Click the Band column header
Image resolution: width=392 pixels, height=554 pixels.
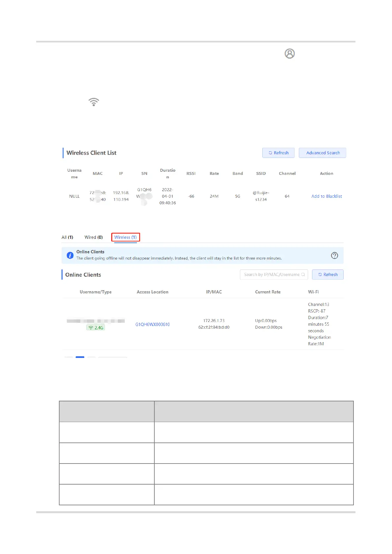coord(238,173)
